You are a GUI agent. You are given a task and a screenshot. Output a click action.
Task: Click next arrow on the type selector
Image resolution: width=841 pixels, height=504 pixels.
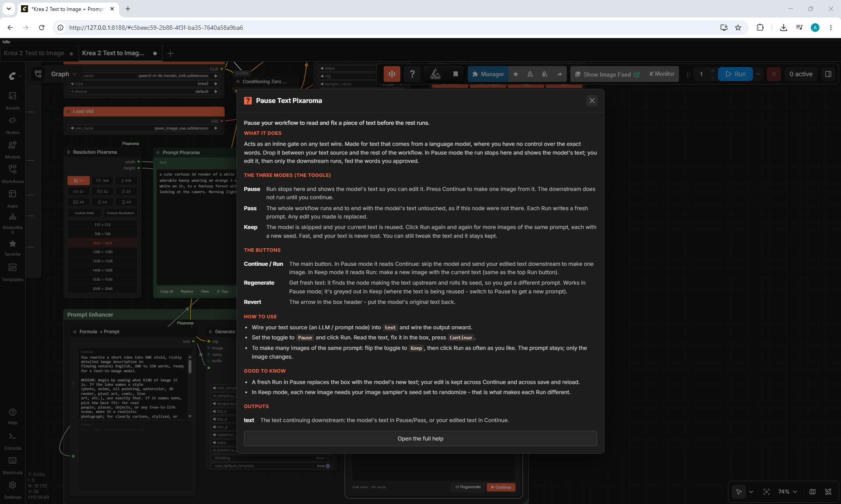(x=216, y=84)
